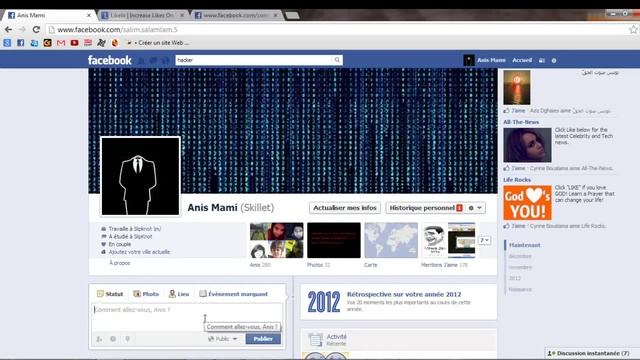Reload the page with the refresh icon
640x360 pixels.
pyautogui.click(x=36, y=30)
